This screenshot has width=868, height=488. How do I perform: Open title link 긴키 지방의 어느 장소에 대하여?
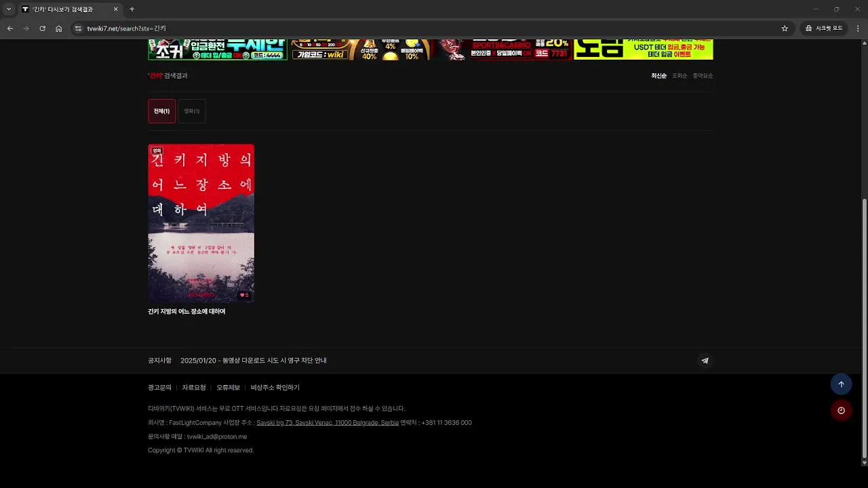point(186,312)
